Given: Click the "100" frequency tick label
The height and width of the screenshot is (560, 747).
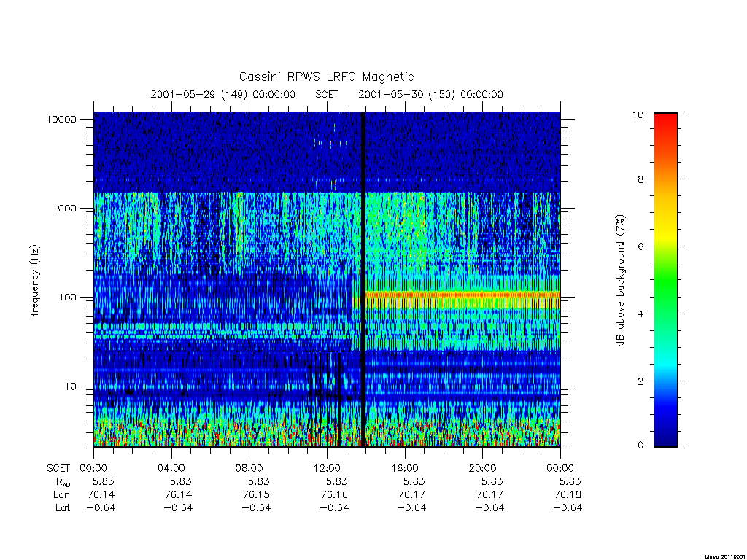Looking at the screenshot, I should tap(67, 297).
